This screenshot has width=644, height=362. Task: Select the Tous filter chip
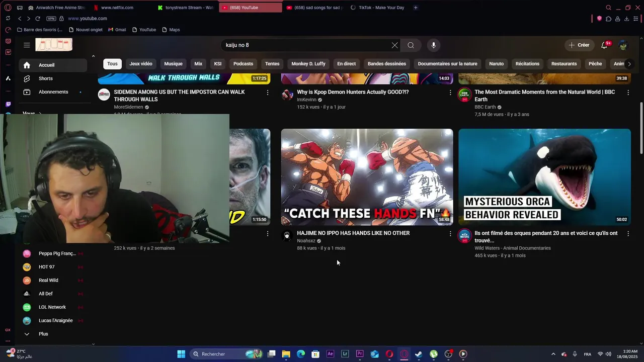pos(112,64)
